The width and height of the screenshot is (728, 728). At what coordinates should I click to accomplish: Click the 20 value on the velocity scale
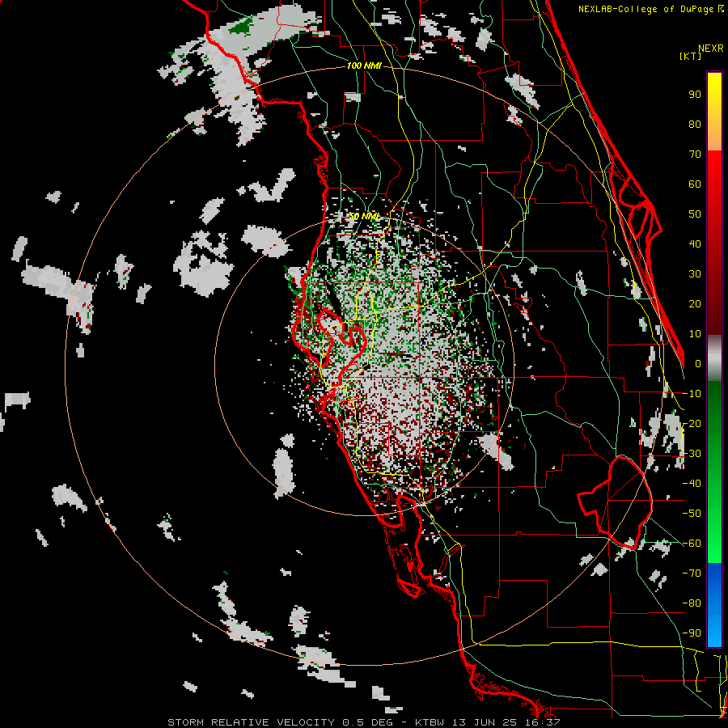(695, 303)
